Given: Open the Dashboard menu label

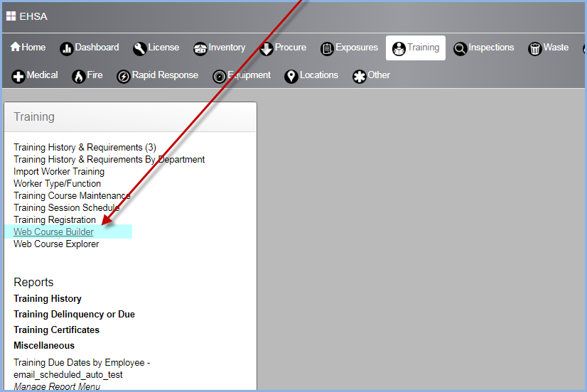Looking at the screenshot, I should coord(97,47).
